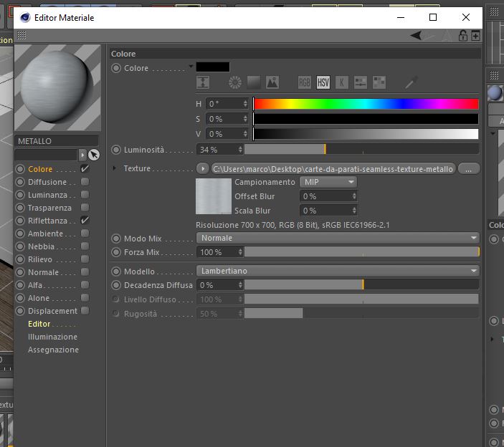Screen dimensions: 504x447
Task: Disable the Riflettanza channel checkbox
Action: pos(85,221)
